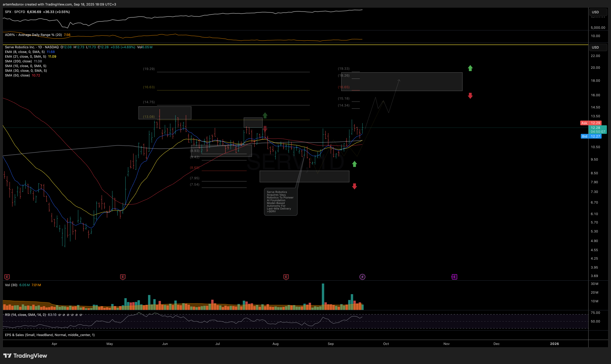The image size is (611, 364).
Task: Click the red (8.65) price level label
Action: pyautogui.click(x=194, y=167)
